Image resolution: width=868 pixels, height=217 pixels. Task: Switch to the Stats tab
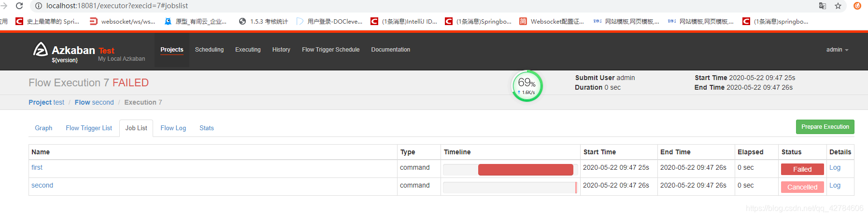[207, 128]
